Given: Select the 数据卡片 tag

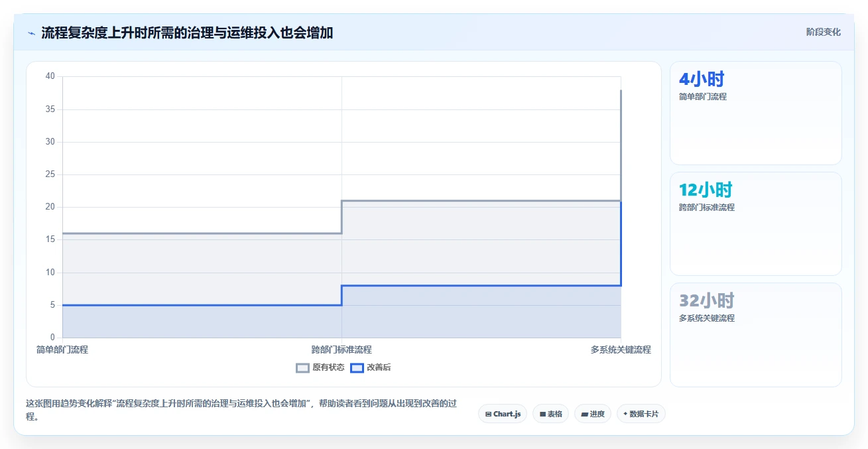Looking at the screenshot, I should pyautogui.click(x=641, y=414).
